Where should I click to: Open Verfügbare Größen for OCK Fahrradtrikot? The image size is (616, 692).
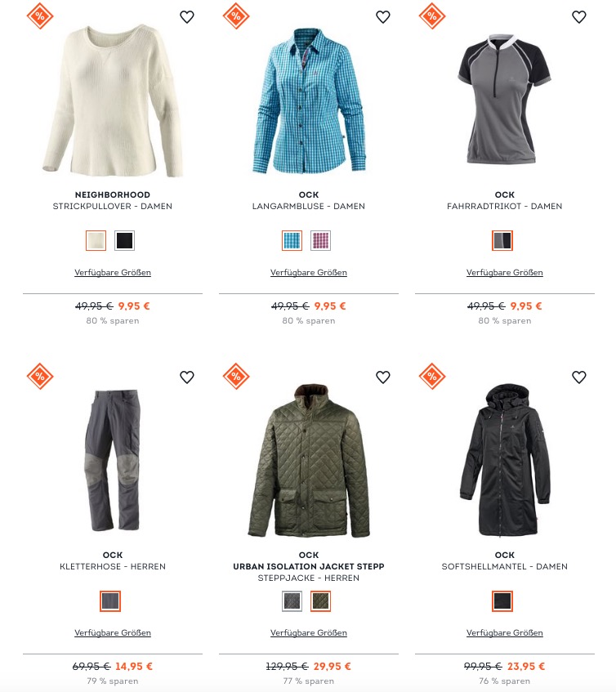point(504,273)
